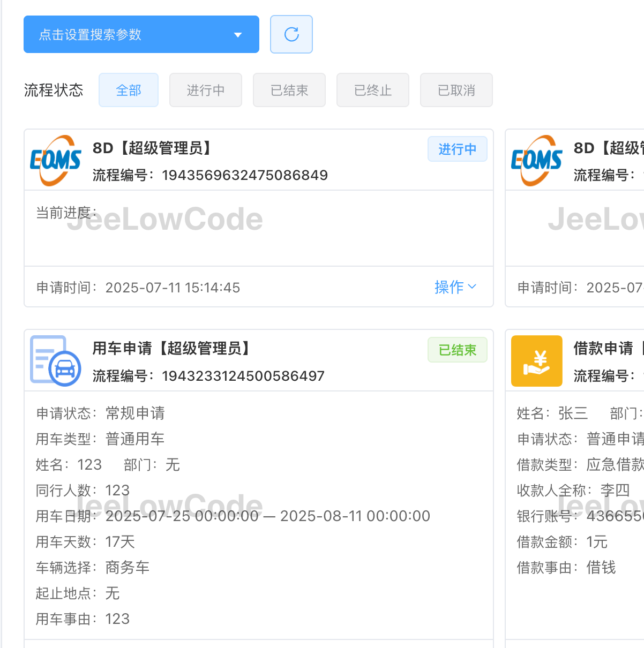Click the yellow 借款申请 money icon
Screen dimensions: 644x648
537,361
